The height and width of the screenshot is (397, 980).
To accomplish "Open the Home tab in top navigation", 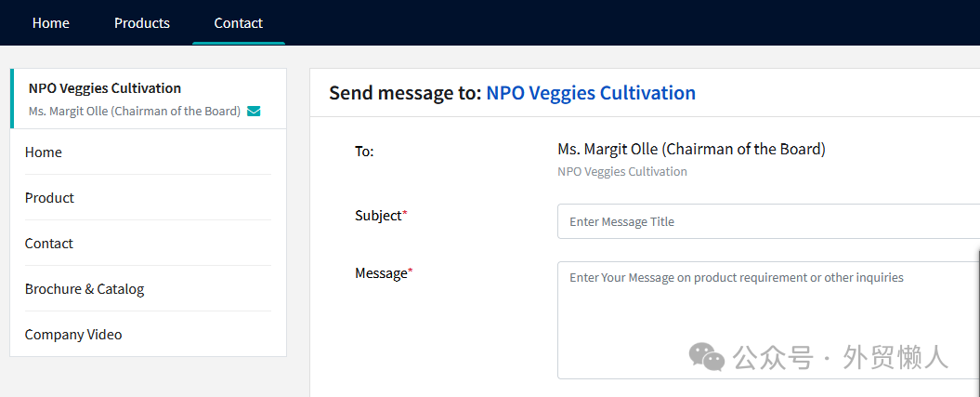I will point(51,23).
